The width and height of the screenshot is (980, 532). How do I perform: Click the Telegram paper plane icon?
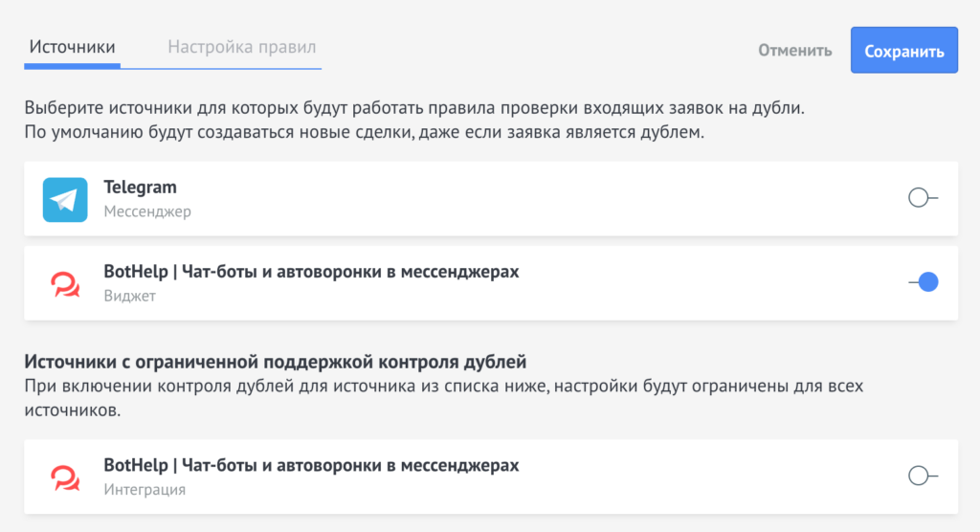65,199
